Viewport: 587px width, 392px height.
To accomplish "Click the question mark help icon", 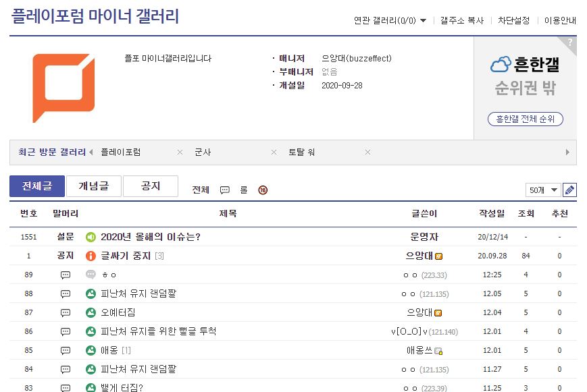I will 571,43.
